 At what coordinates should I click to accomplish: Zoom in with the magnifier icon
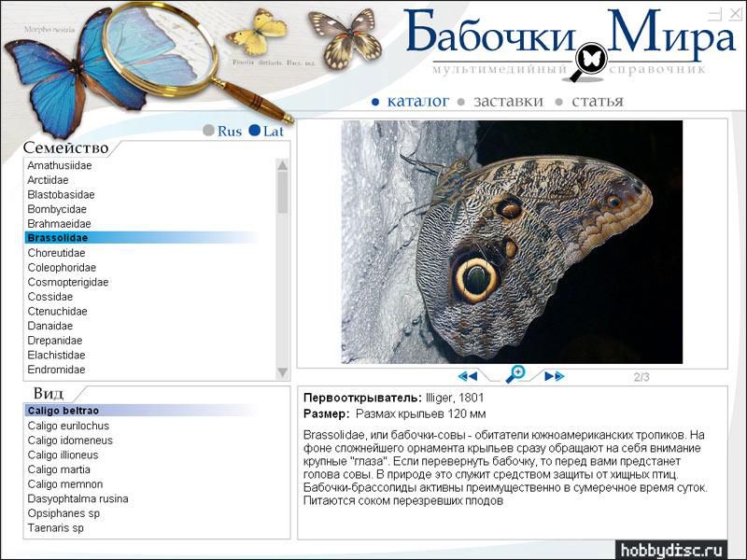point(514,374)
